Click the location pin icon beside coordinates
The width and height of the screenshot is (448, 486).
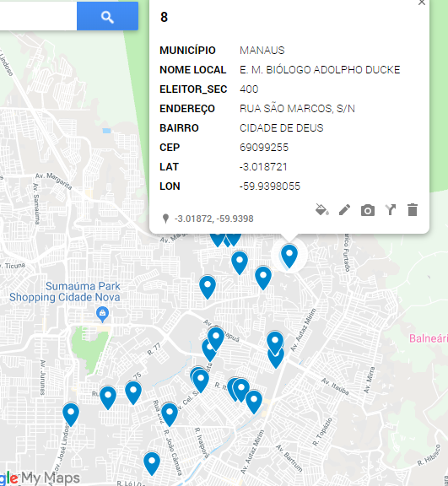click(x=165, y=219)
